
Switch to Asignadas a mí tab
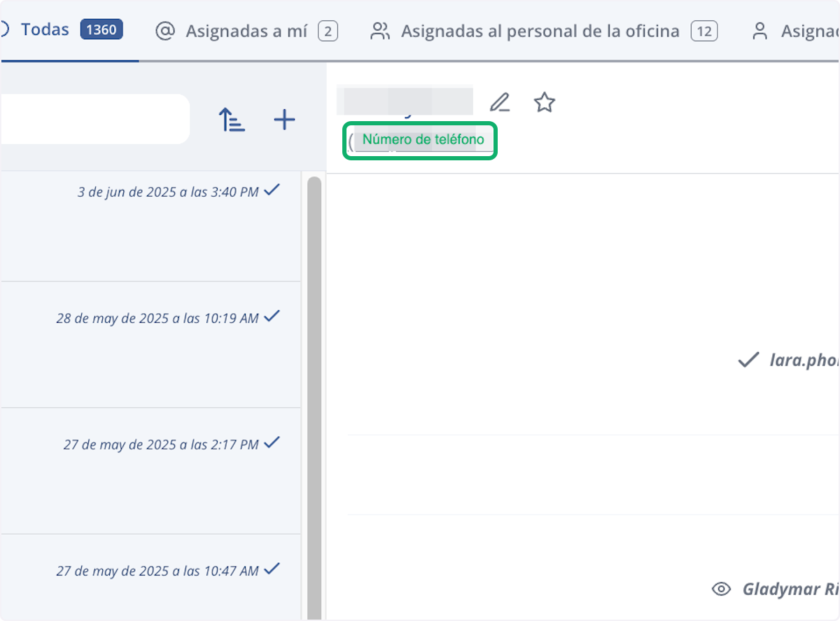tap(246, 32)
